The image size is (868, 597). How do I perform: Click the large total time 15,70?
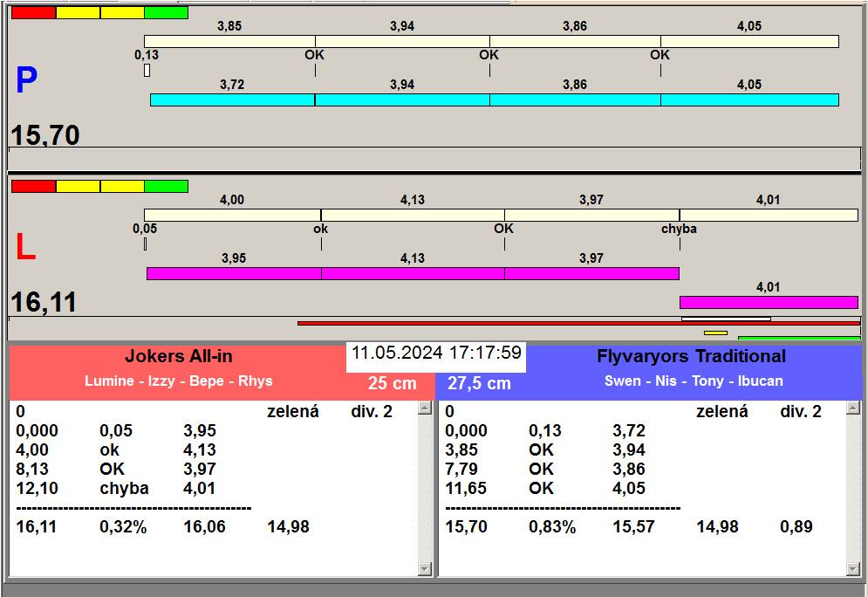pos(45,134)
